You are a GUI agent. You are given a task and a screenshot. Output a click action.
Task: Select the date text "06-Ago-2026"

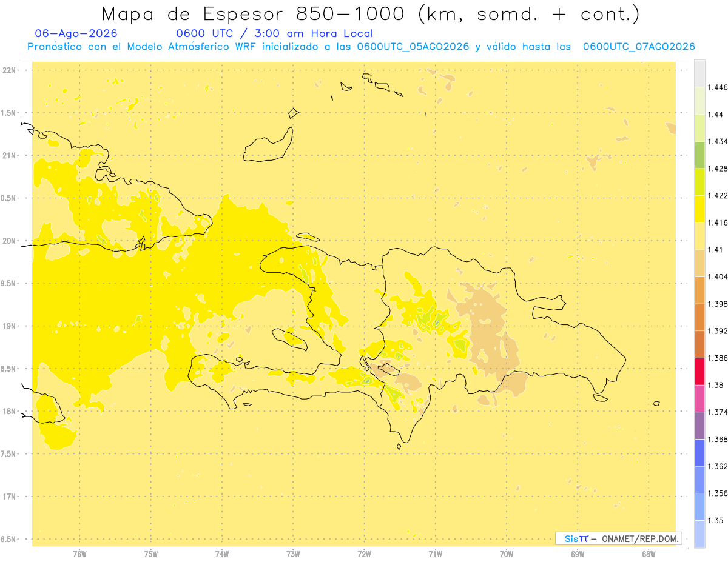(x=76, y=33)
